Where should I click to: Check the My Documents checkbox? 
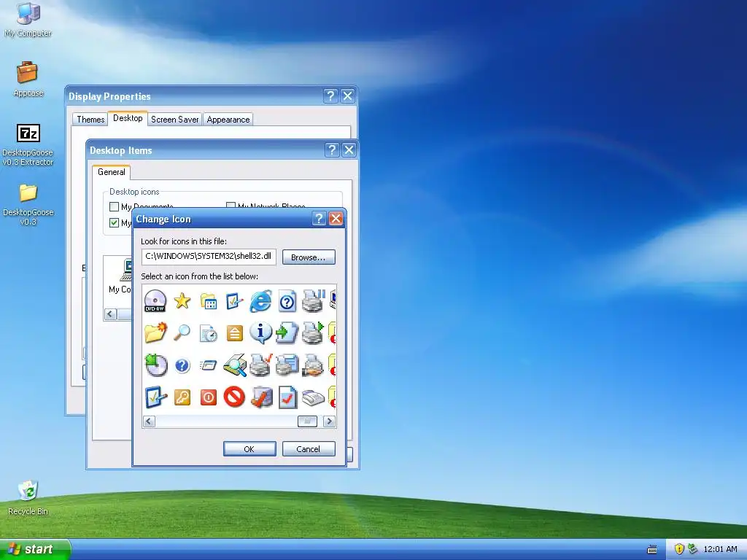coord(114,206)
